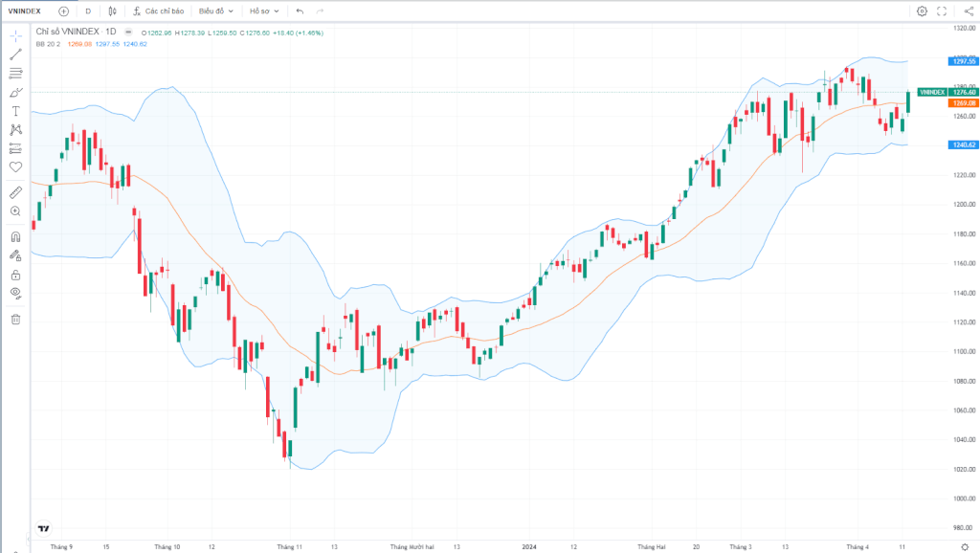The width and height of the screenshot is (980, 553).
Task: Click the VNINDEX 1276.60 green price label
Action: click(947, 93)
